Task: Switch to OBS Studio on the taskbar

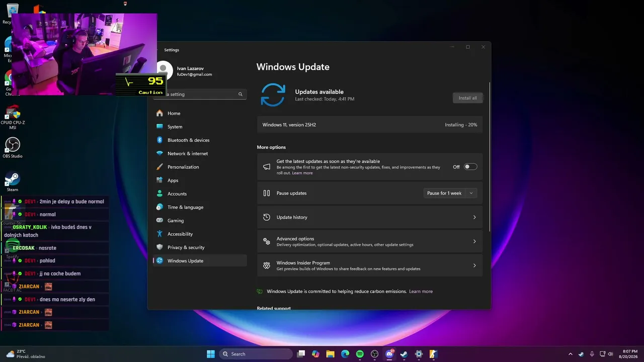Action: pyautogui.click(x=374, y=354)
